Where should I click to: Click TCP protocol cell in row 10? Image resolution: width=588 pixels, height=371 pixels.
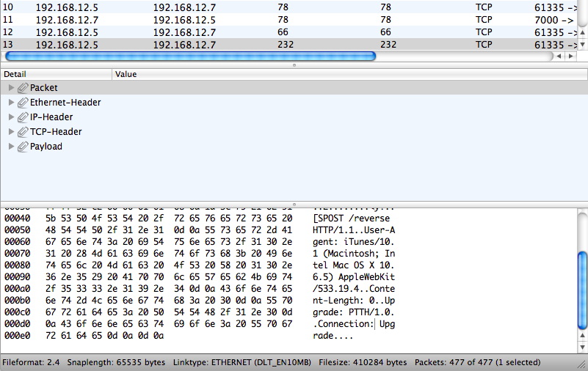point(484,7)
